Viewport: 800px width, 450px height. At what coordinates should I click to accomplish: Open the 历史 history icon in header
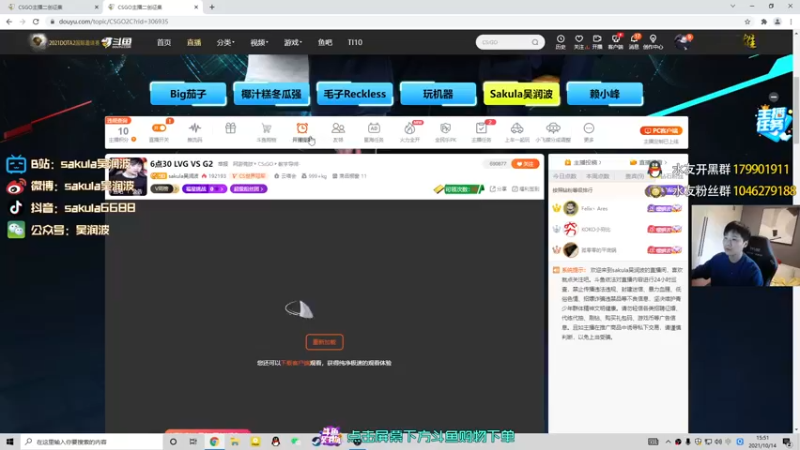560,41
